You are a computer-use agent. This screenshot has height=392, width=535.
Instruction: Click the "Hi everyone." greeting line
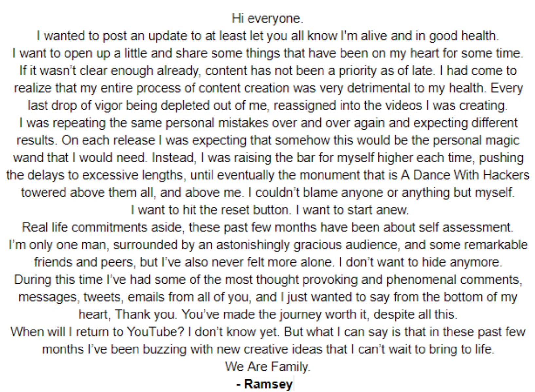(x=267, y=18)
